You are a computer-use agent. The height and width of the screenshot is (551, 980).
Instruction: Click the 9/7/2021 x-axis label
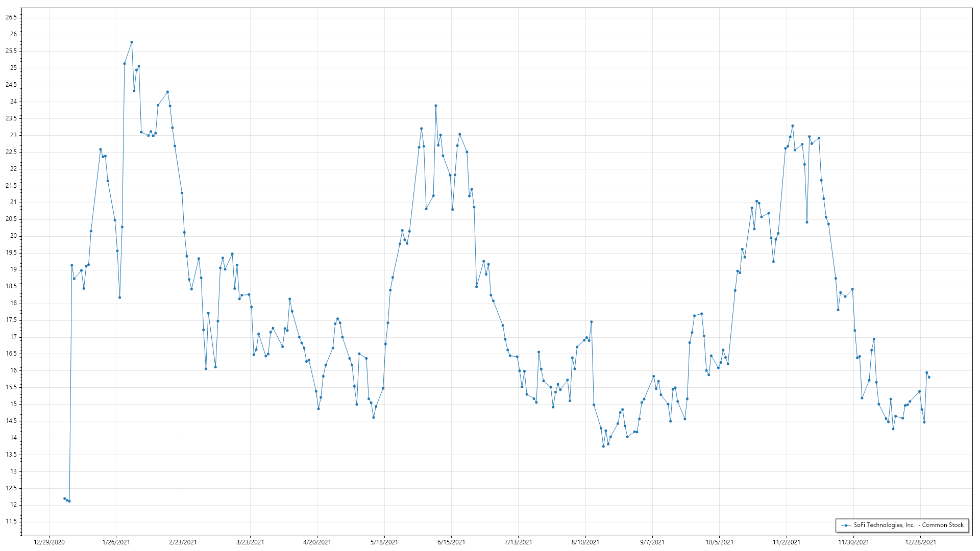pyautogui.click(x=652, y=542)
